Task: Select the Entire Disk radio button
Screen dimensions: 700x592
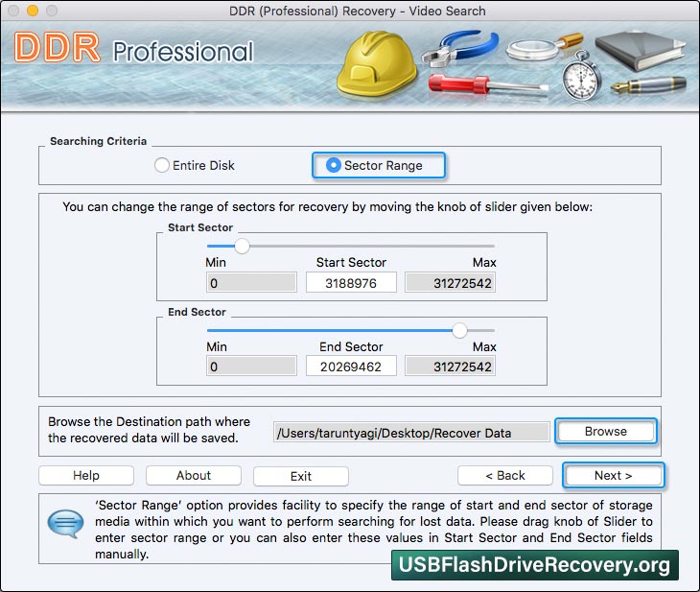Action: [162, 165]
